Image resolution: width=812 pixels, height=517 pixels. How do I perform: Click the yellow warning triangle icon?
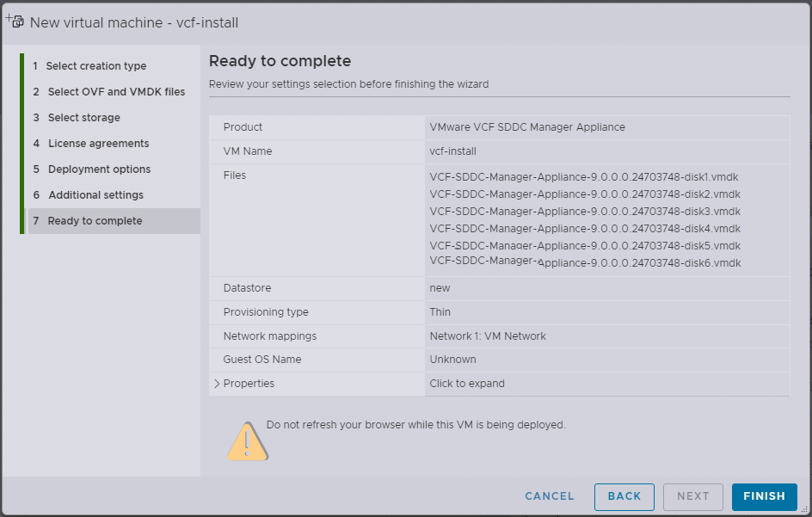coord(247,440)
